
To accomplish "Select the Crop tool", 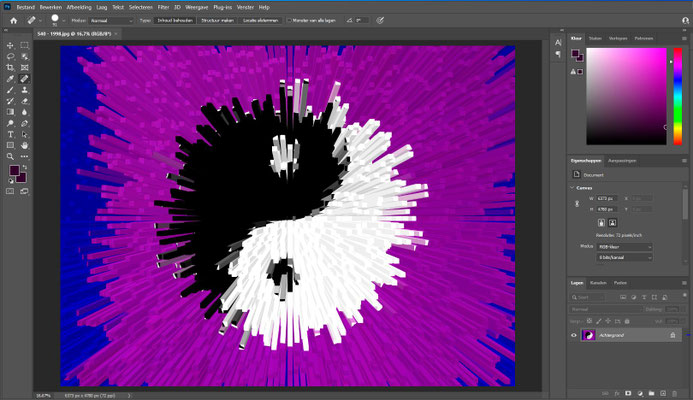I will click(x=10, y=67).
